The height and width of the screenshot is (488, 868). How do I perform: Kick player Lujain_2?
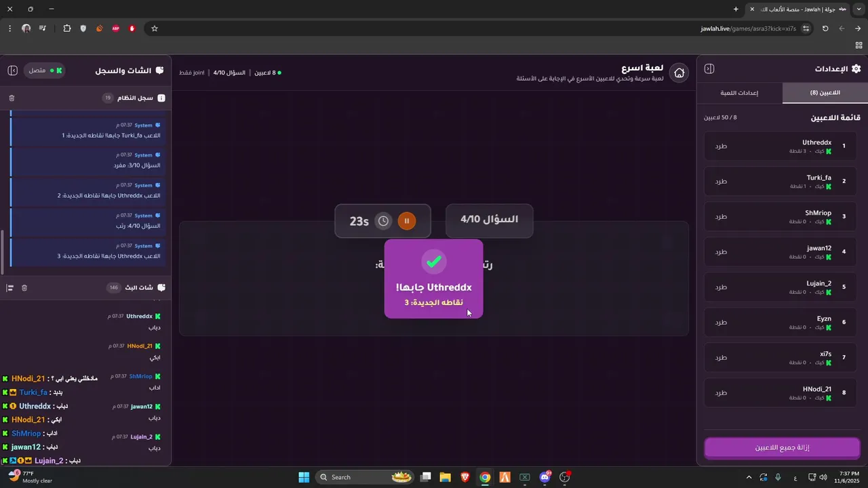click(x=721, y=287)
